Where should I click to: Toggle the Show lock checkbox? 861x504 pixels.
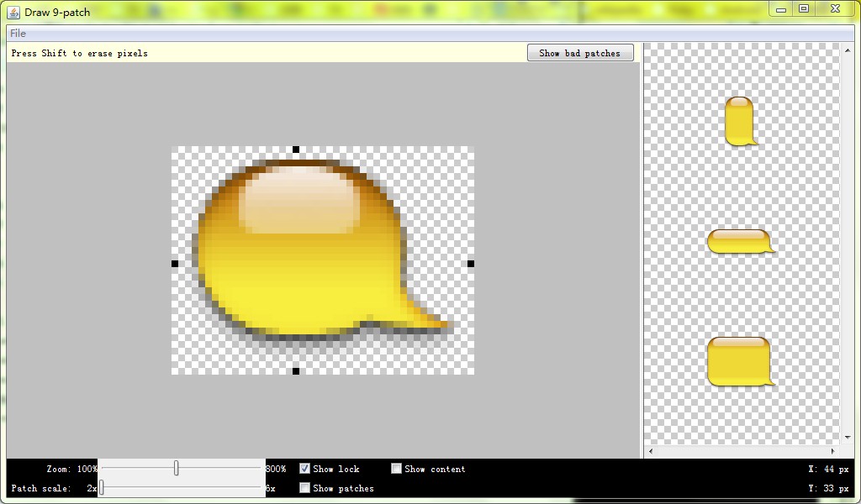[x=304, y=469]
